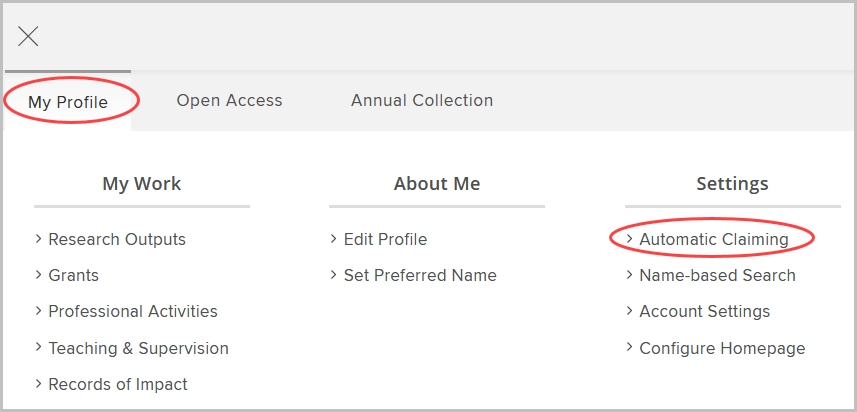Screen dimensions: 857x412
Task: Click the arrow next to Records of Impact
Action: tap(38, 384)
